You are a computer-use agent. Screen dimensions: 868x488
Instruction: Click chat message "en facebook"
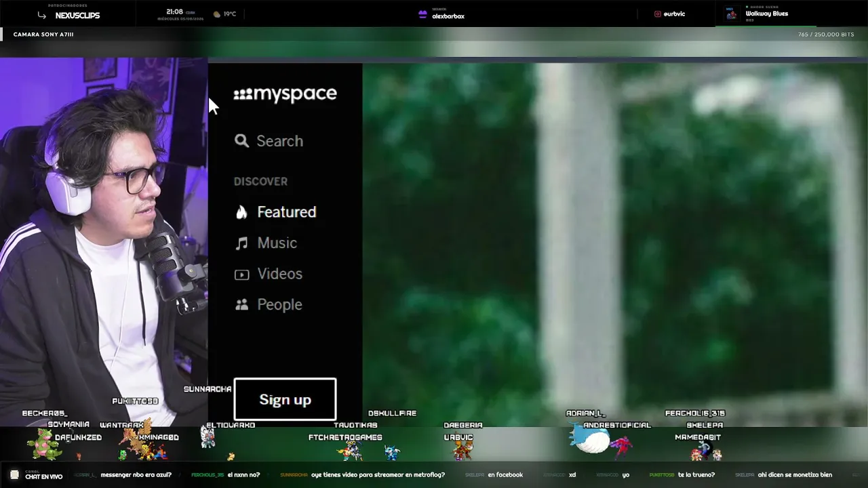505,475
